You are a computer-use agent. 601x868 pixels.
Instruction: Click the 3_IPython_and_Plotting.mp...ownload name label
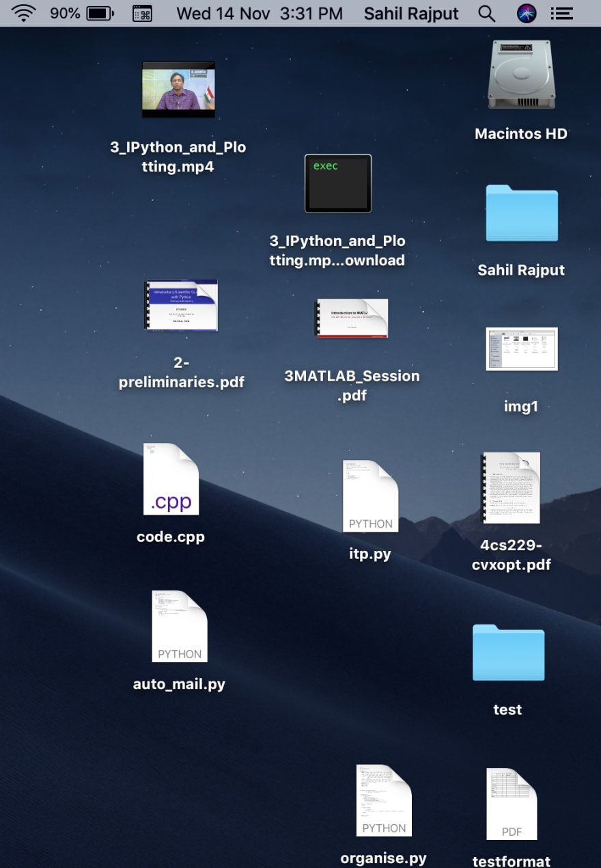tap(337, 251)
